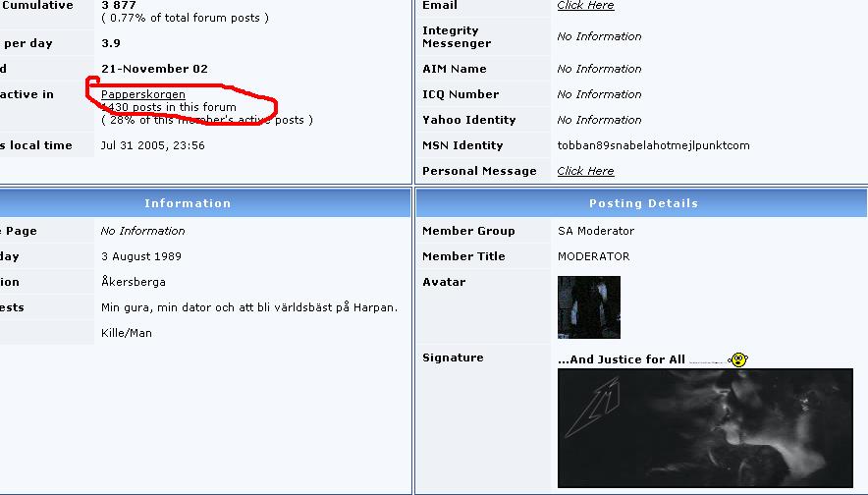This screenshot has height=495, width=868.
Task: Open the Personal Message 'Click Here' link
Action: (x=585, y=171)
